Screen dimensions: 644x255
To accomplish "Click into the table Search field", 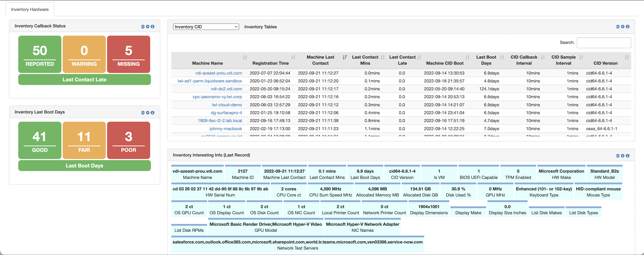I will tap(604, 43).
